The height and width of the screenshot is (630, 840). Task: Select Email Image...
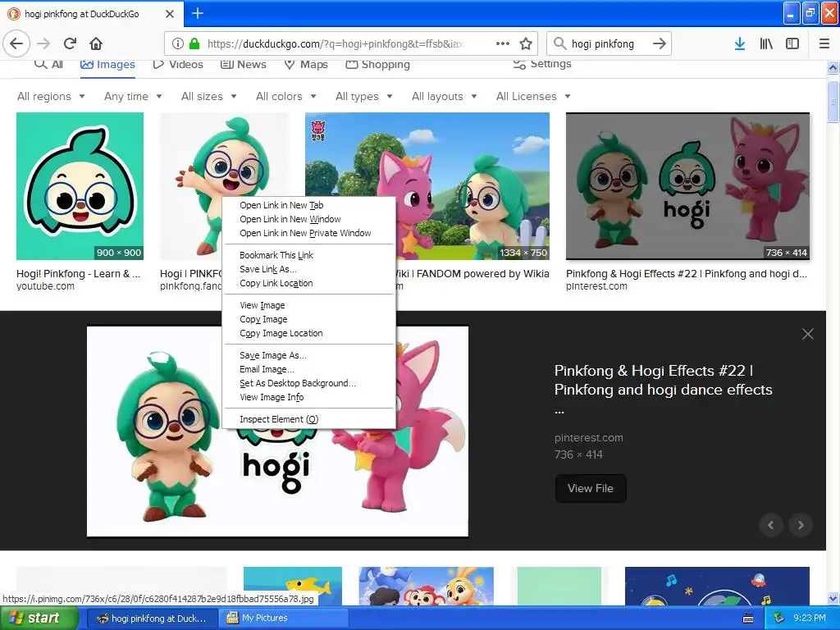tap(309, 369)
